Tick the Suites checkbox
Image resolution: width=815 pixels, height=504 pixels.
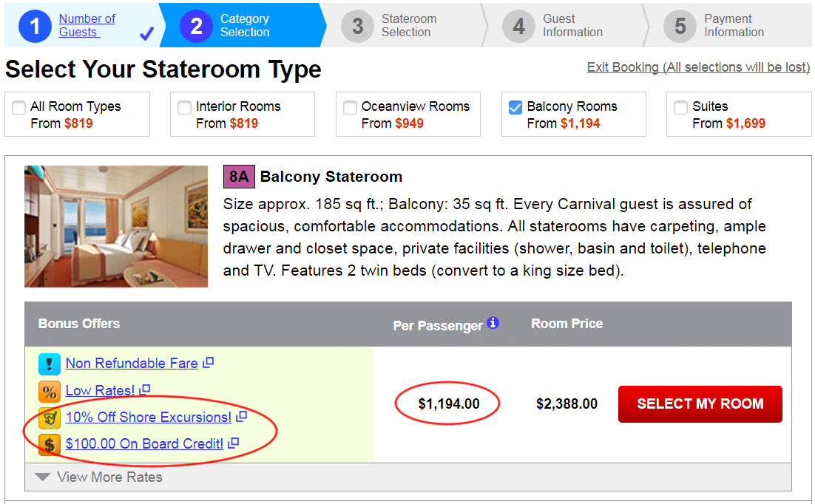681,107
